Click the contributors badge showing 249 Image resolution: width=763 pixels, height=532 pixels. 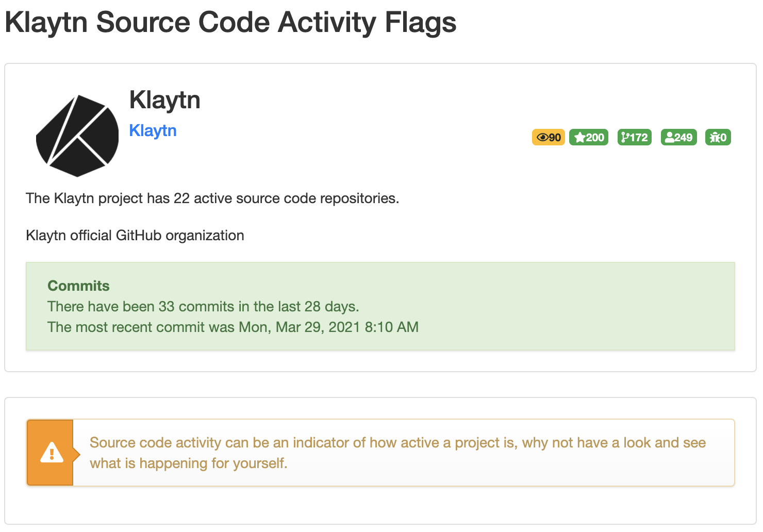coord(679,137)
